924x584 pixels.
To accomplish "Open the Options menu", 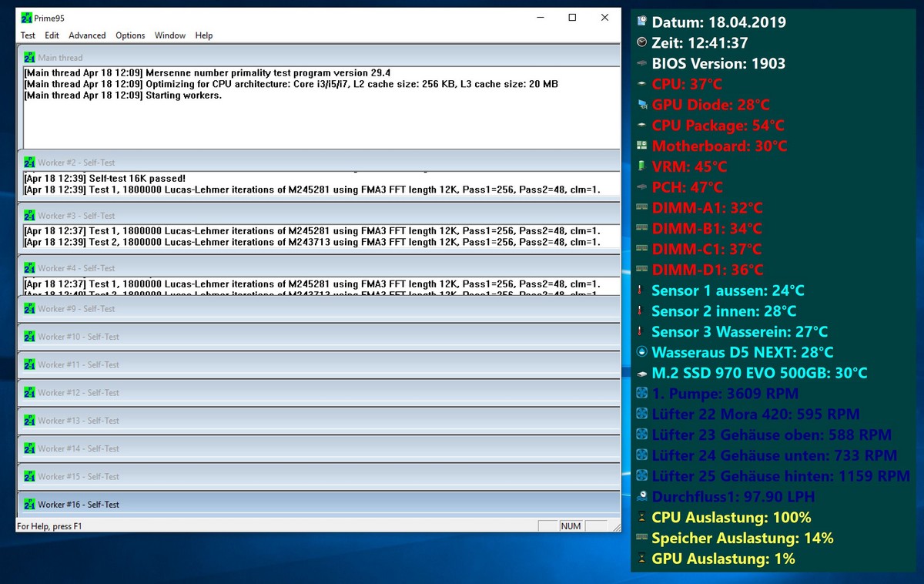I will (x=130, y=35).
